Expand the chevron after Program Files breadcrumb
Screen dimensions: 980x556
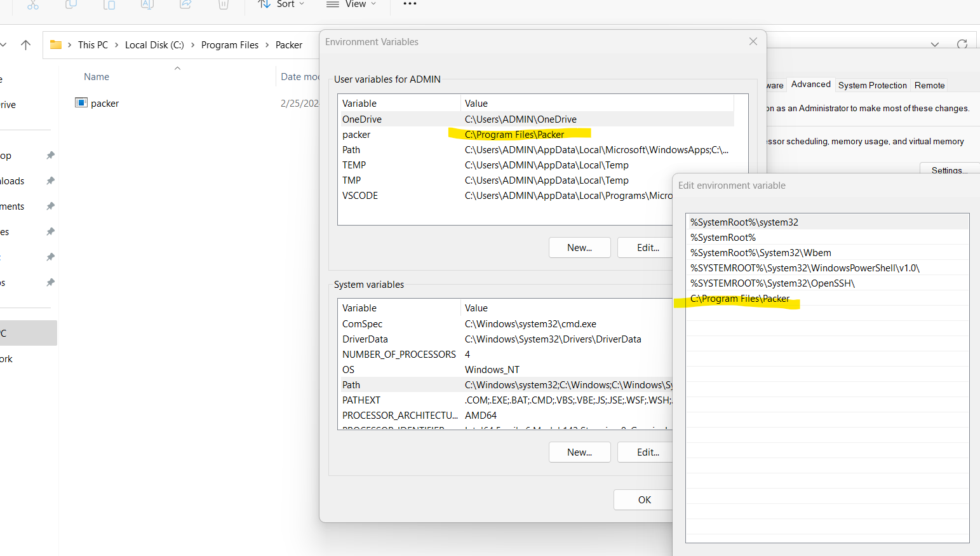(x=267, y=44)
